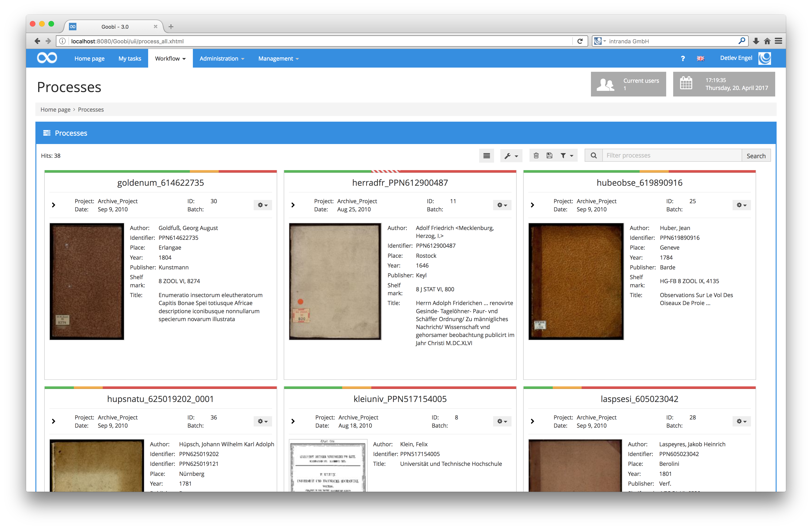Expand details chevron for herradfr_PPN612900487

click(293, 205)
